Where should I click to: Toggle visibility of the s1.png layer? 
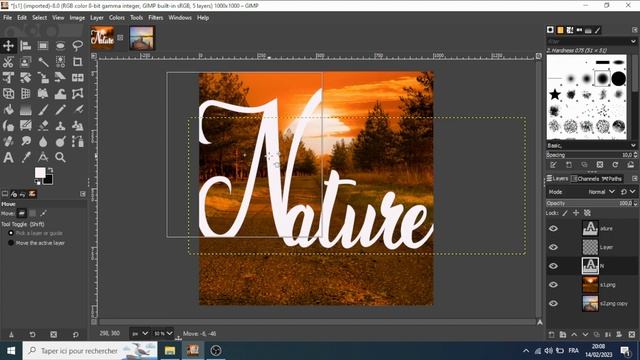point(553,284)
